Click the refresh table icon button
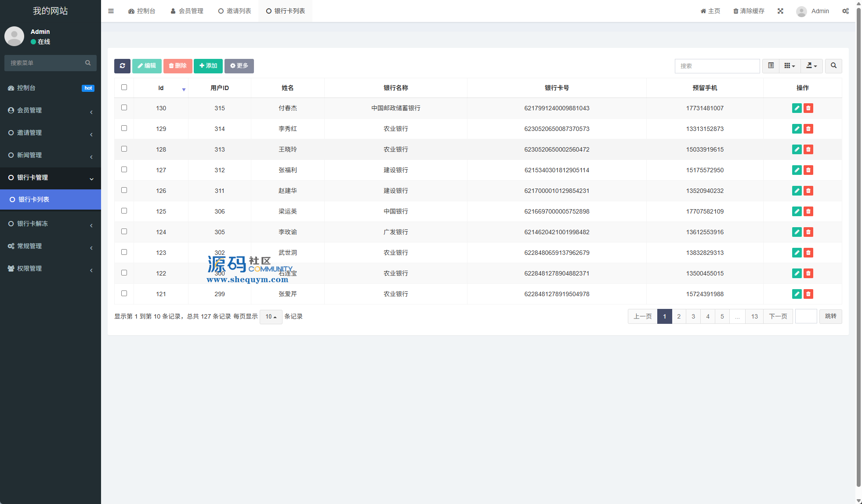The width and height of the screenshot is (862, 504). click(122, 66)
